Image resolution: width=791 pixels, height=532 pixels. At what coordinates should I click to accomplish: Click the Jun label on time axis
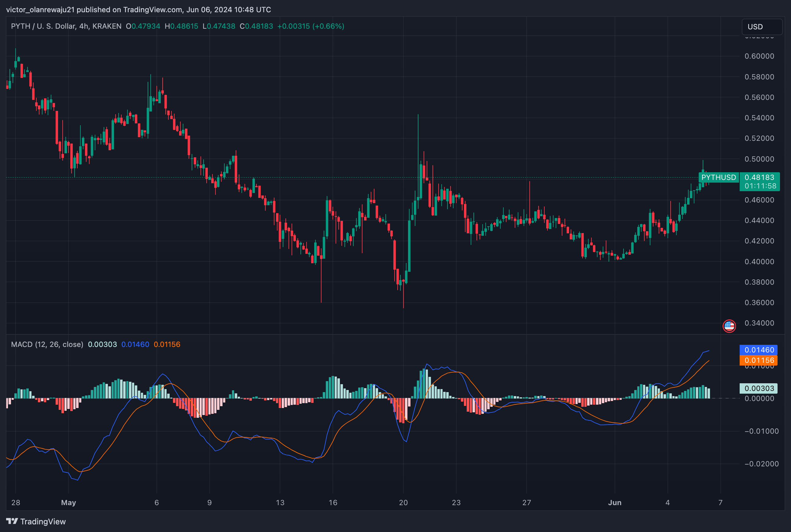(x=614, y=502)
